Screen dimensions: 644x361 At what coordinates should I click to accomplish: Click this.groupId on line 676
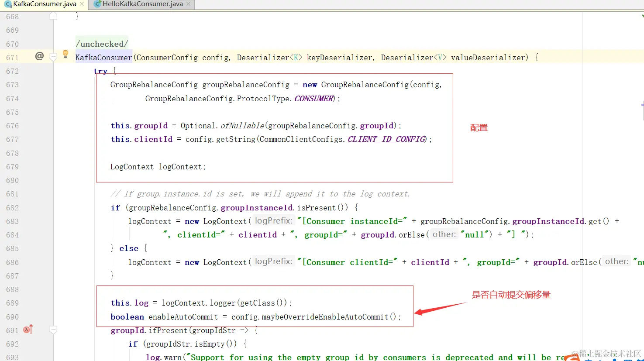[139, 126]
